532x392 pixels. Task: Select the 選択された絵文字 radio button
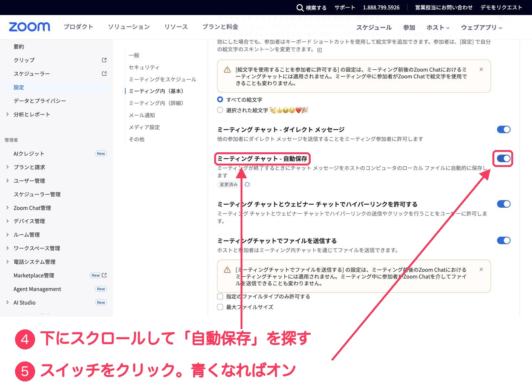coord(220,110)
